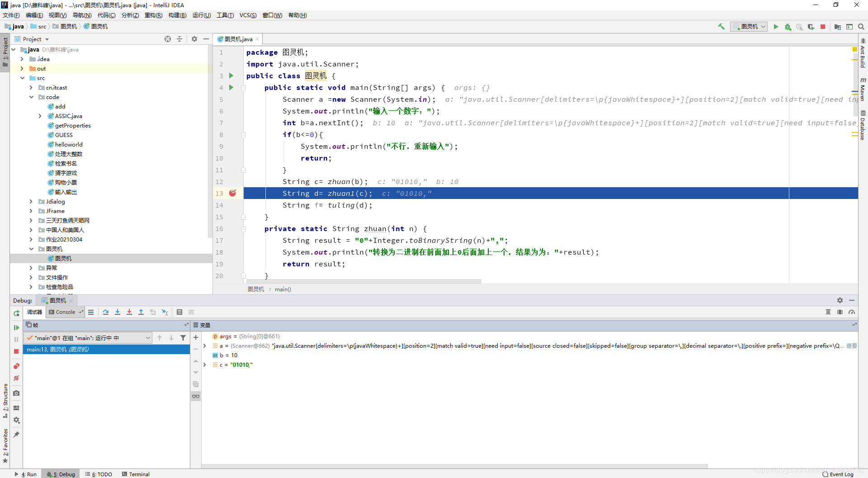Click run gutter arrow at main method line 4
The image size is (868, 478).
[231, 87]
